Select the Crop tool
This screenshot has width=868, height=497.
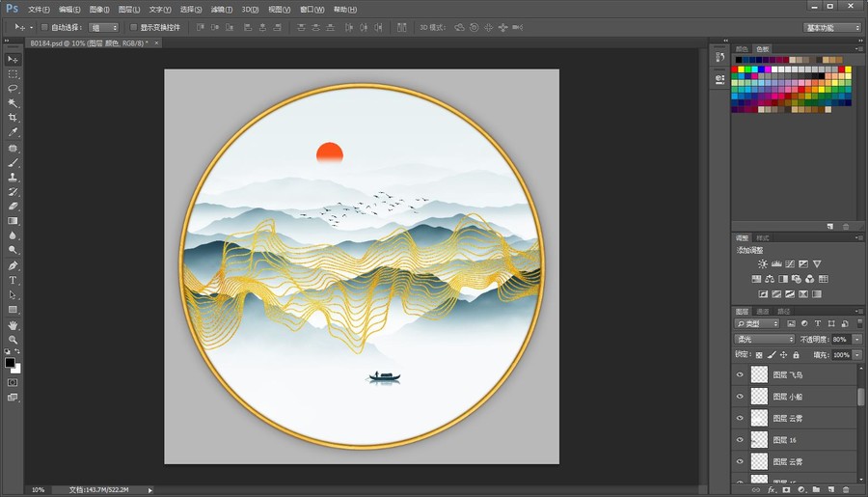tap(13, 118)
